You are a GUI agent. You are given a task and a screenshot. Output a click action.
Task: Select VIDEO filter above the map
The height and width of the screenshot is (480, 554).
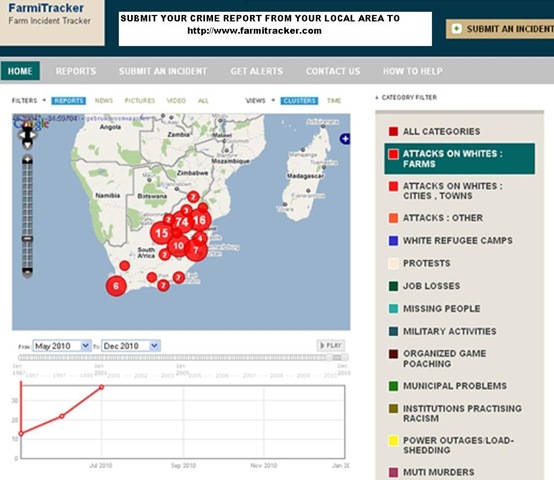[x=176, y=101]
